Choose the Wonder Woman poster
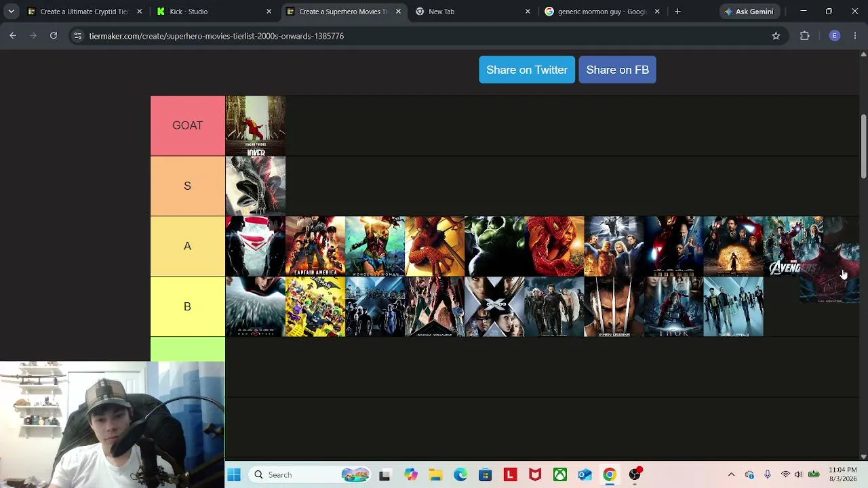 coord(375,246)
